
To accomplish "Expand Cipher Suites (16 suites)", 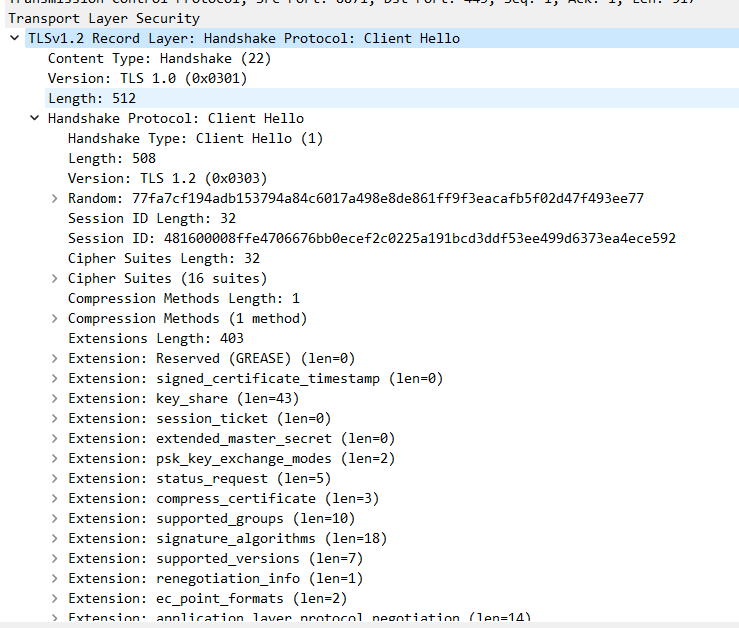I will pyautogui.click(x=55, y=278).
